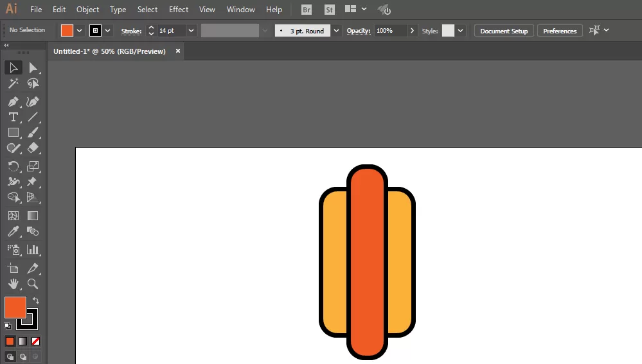Swap fill and stroke colors
Viewport: 642px width, 364px height.
35,300
